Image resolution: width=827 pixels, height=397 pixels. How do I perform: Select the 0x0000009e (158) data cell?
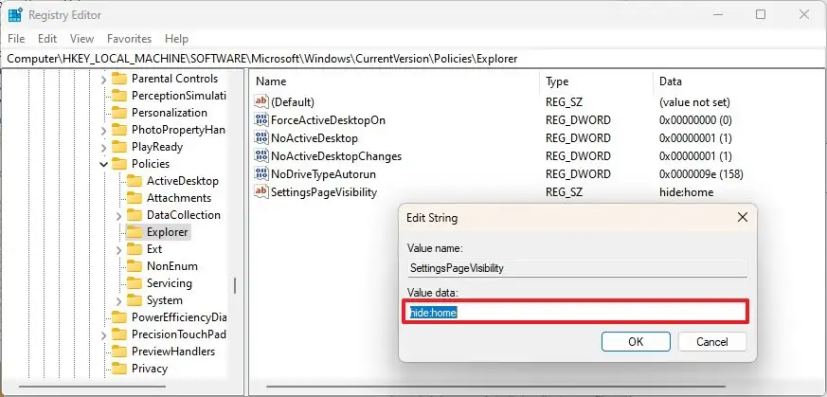[701, 174]
